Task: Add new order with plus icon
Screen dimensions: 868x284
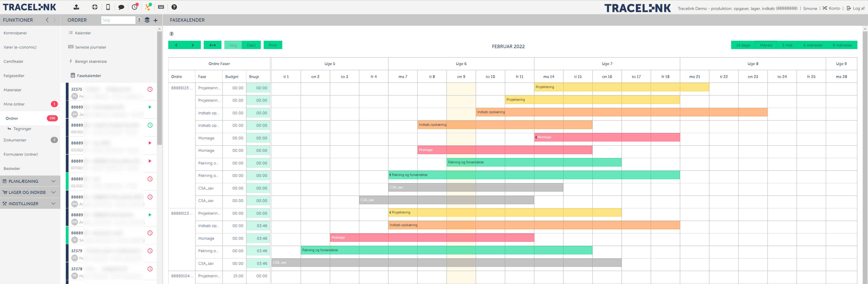Action: (x=155, y=20)
